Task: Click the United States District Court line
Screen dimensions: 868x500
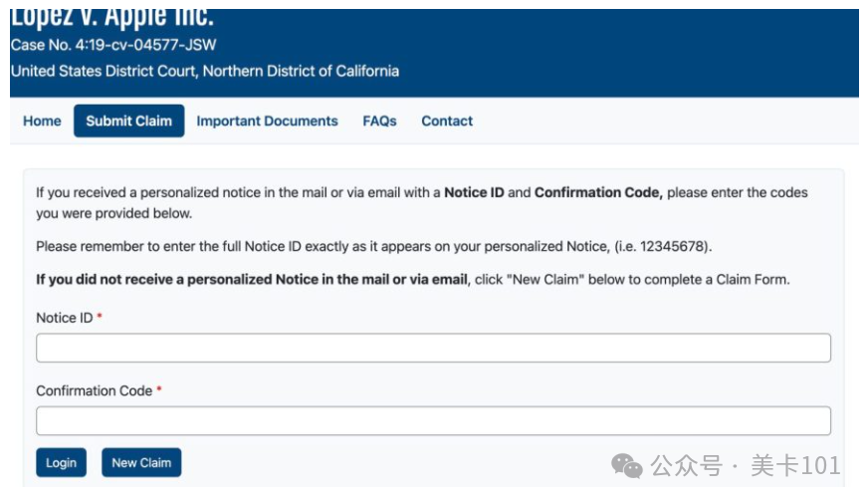Action: coord(205,71)
